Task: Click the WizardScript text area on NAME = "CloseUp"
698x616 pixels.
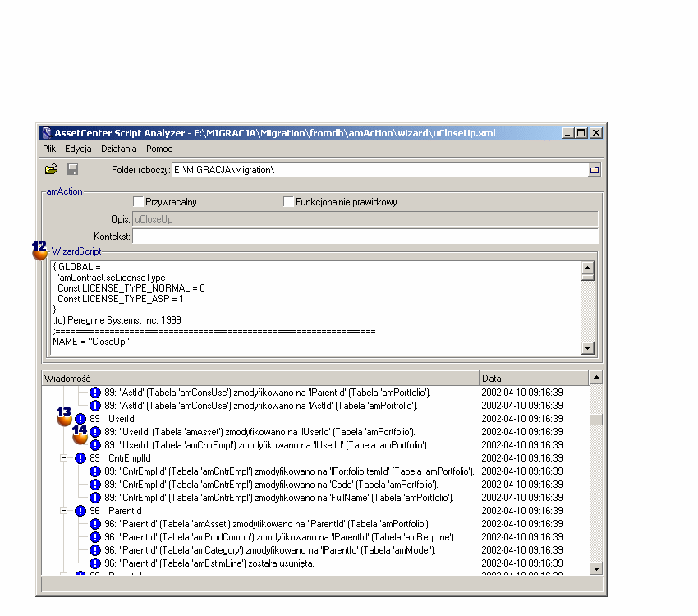Action: click(x=91, y=342)
